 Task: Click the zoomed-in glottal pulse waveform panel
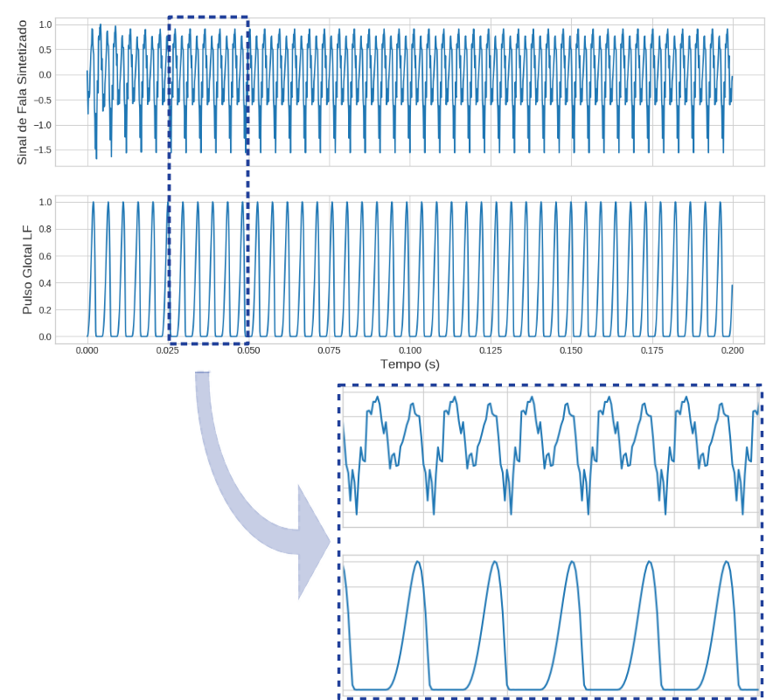(x=550, y=625)
